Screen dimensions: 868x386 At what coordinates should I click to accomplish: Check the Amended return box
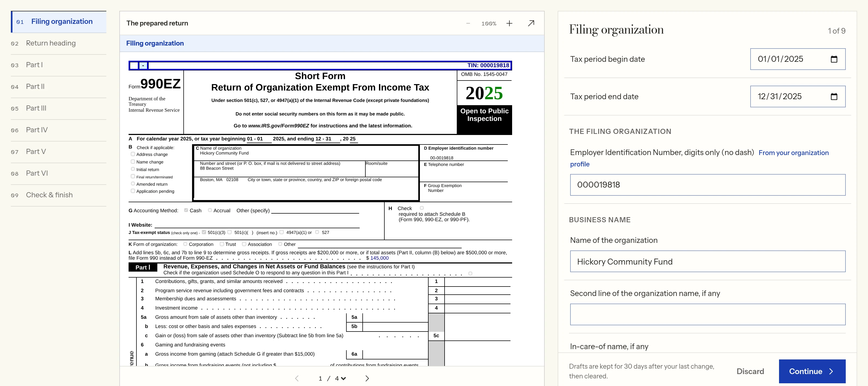[133, 184]
